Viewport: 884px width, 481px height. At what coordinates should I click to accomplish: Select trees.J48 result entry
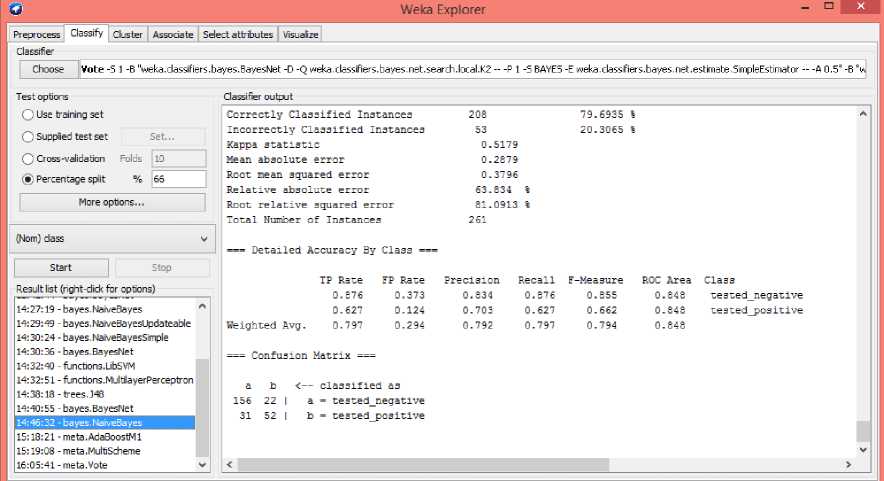[105, 394]
